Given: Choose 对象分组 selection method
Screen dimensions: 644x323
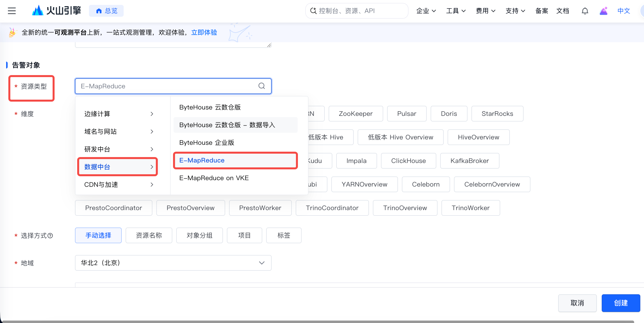Looking at the screenshot, I should tap(200, 235).
